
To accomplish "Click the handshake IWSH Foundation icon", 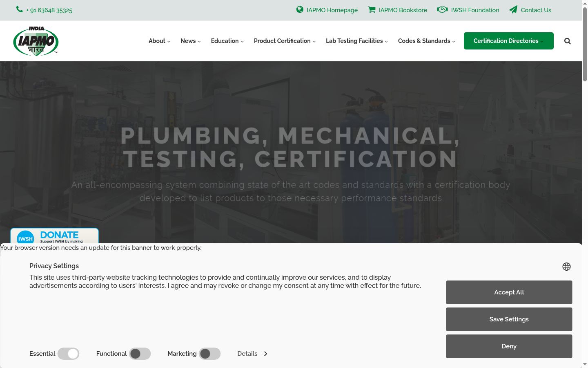I will click(442, 9).
